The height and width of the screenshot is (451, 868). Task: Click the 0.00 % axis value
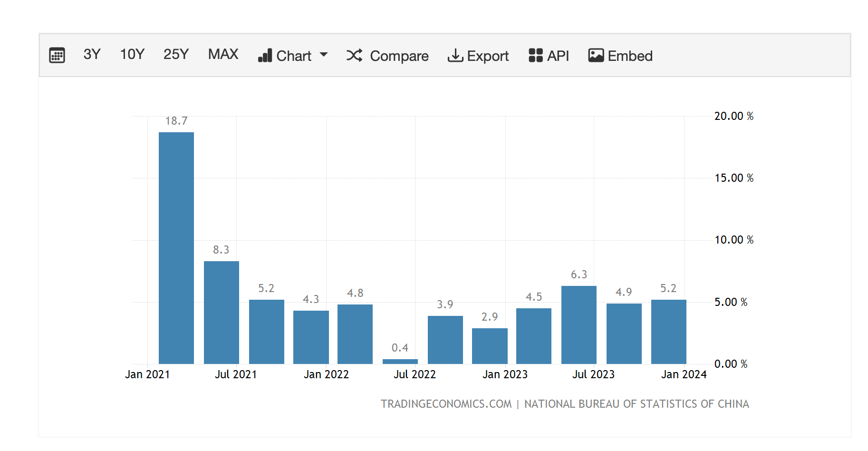tap(731, 364)
